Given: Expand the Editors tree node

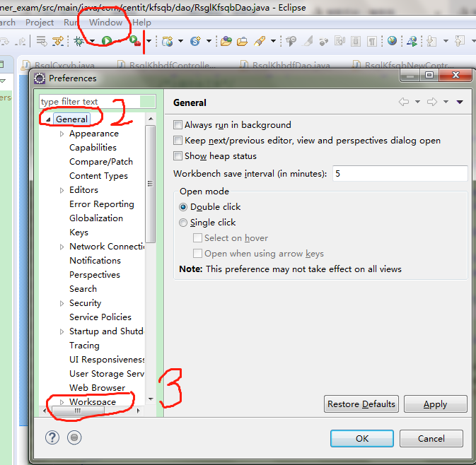Looking at the screenshot, I should [62, 190].
